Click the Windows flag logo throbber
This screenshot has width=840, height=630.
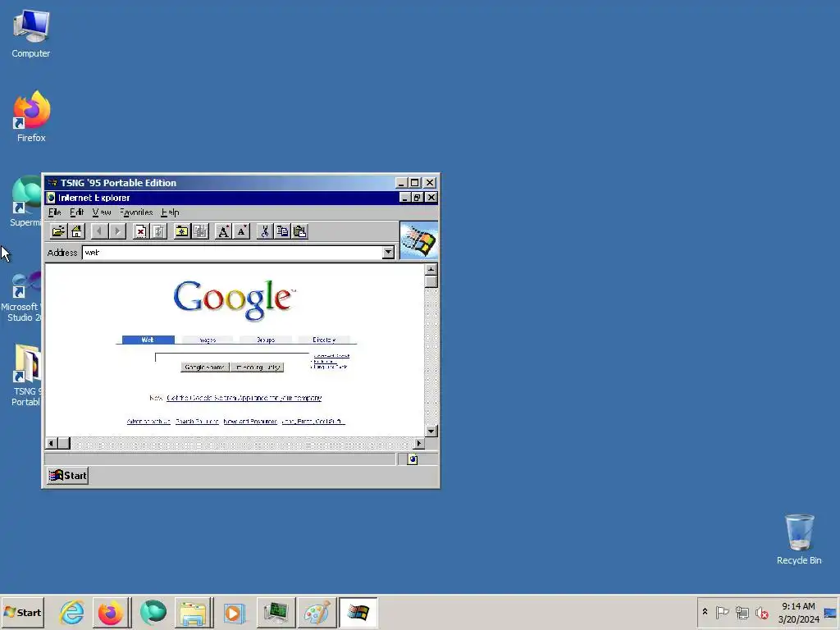(419, 240)
